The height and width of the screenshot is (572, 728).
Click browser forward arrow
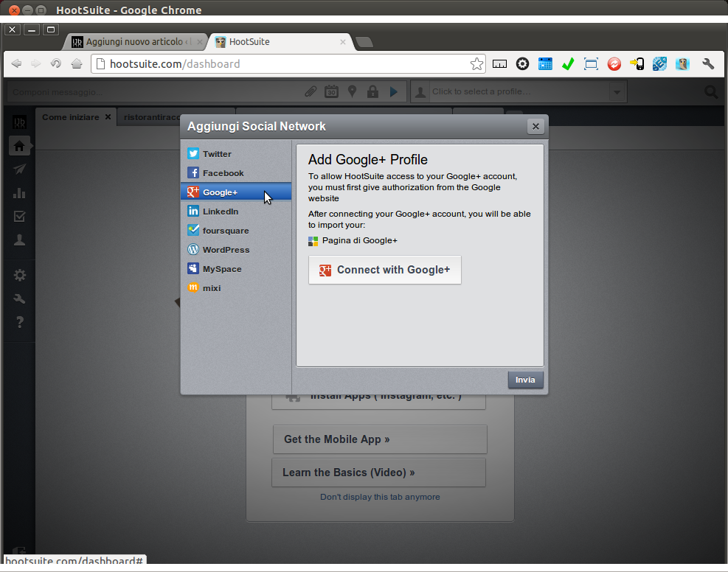coord(35,63)
